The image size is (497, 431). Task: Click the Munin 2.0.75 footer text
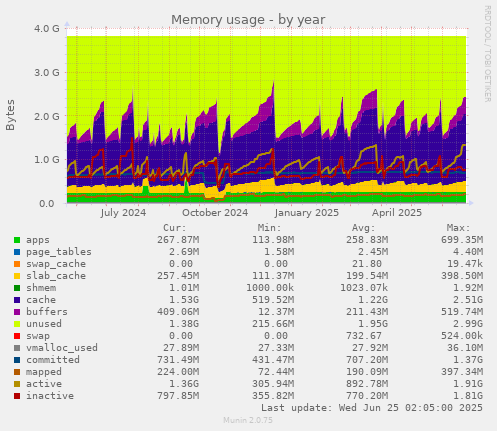[248, 420]
